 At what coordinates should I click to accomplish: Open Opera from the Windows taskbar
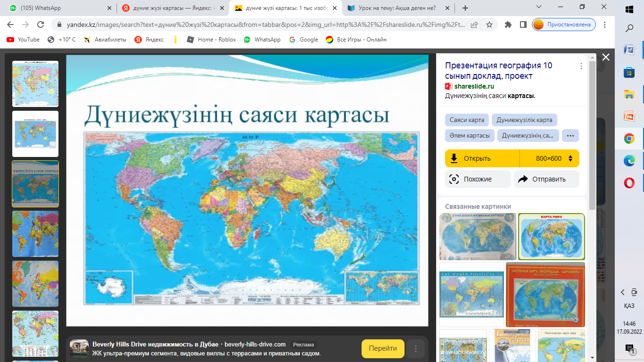629,183
